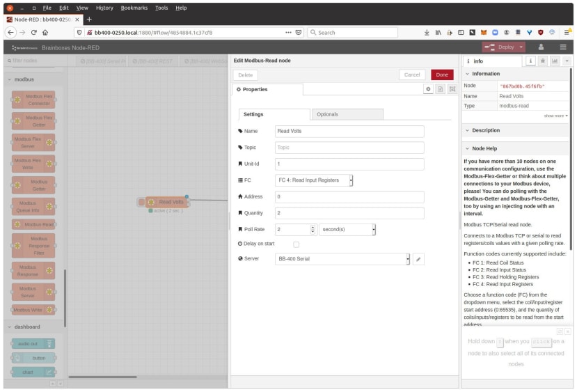Open the FC function code dropdown

pyautogui.click(x=314, y=180)
